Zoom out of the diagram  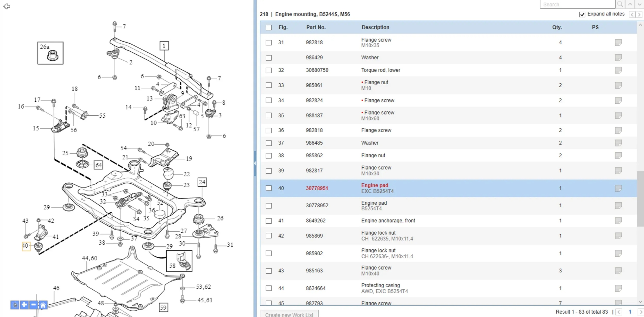pyautogui.click(x=33, y=305)
